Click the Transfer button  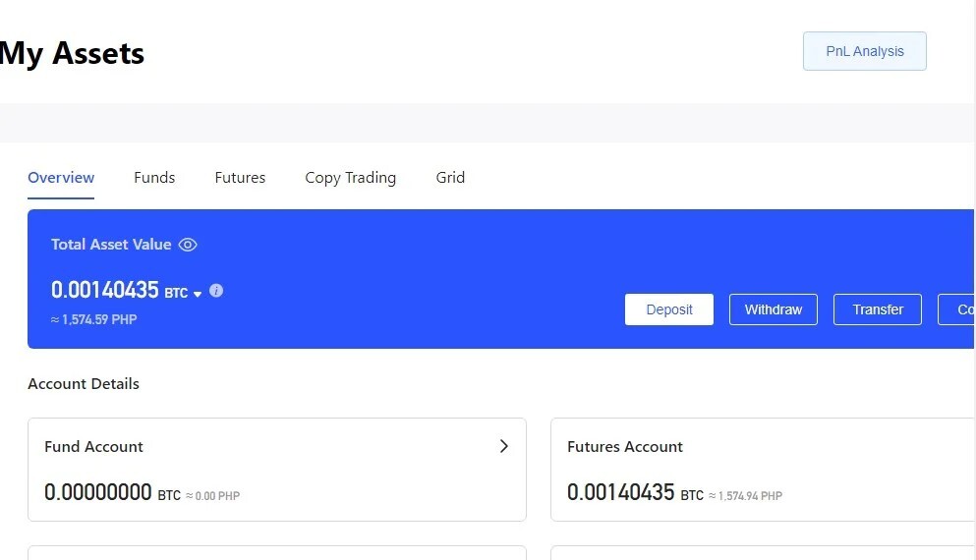(878, 309)
